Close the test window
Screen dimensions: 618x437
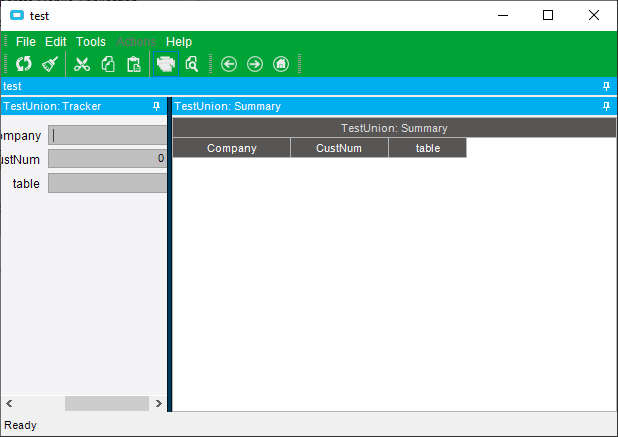point(594,15)
